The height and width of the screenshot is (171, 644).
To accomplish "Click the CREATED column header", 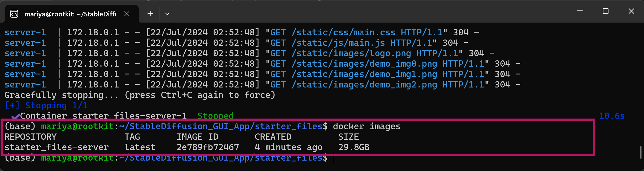I will tap(273, 137).
